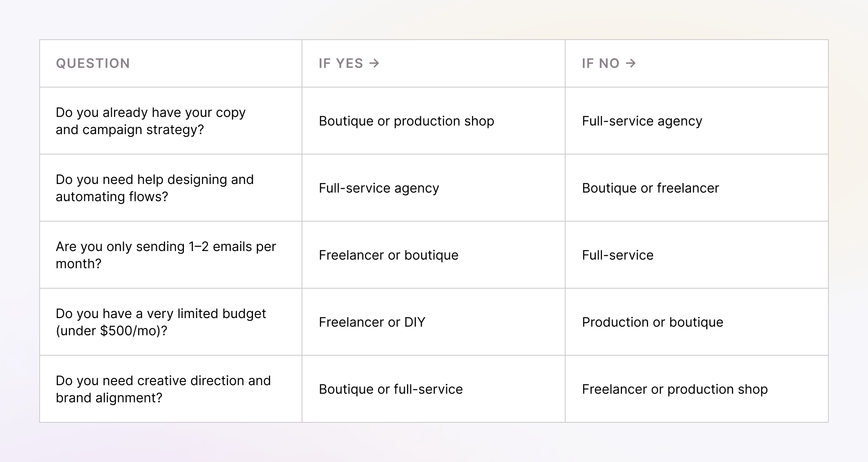
Task: Click the designing and automating flows question
Action: tap(154, 188)
